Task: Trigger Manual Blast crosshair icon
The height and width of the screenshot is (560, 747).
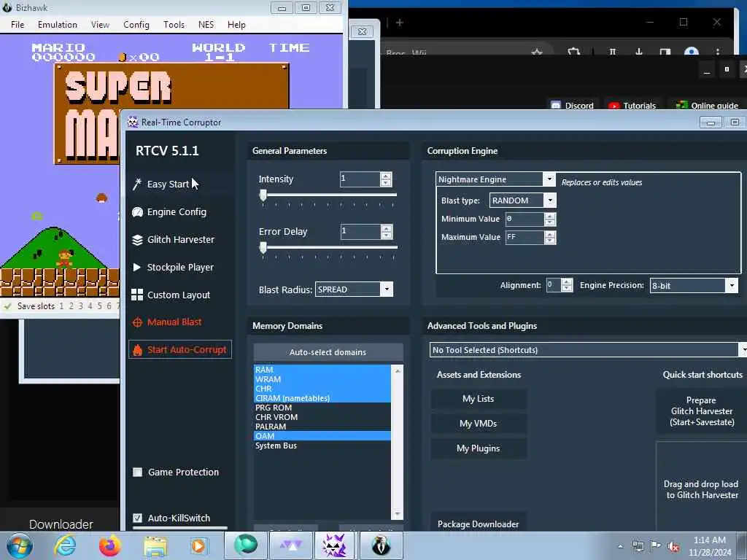Action: coord(137,322)
